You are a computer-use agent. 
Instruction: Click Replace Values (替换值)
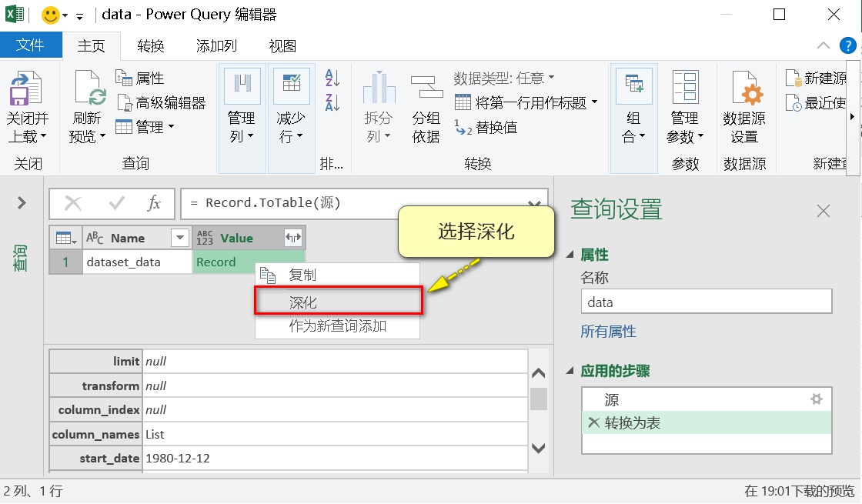[x=486, y=128]
